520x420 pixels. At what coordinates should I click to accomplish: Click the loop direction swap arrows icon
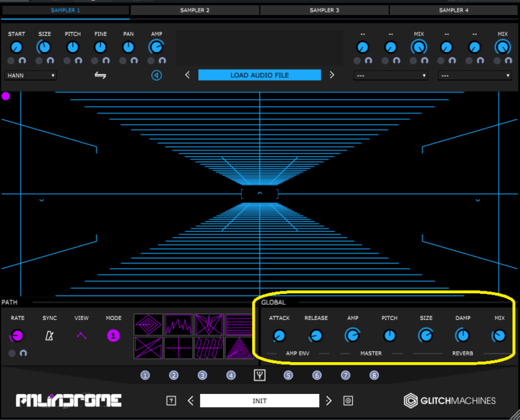[101, 75]
